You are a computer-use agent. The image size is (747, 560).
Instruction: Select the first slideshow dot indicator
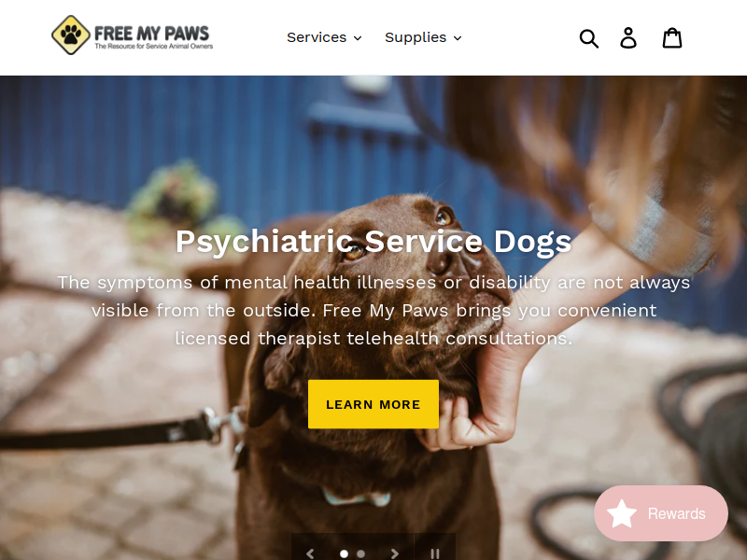click(x=344, y=553)
